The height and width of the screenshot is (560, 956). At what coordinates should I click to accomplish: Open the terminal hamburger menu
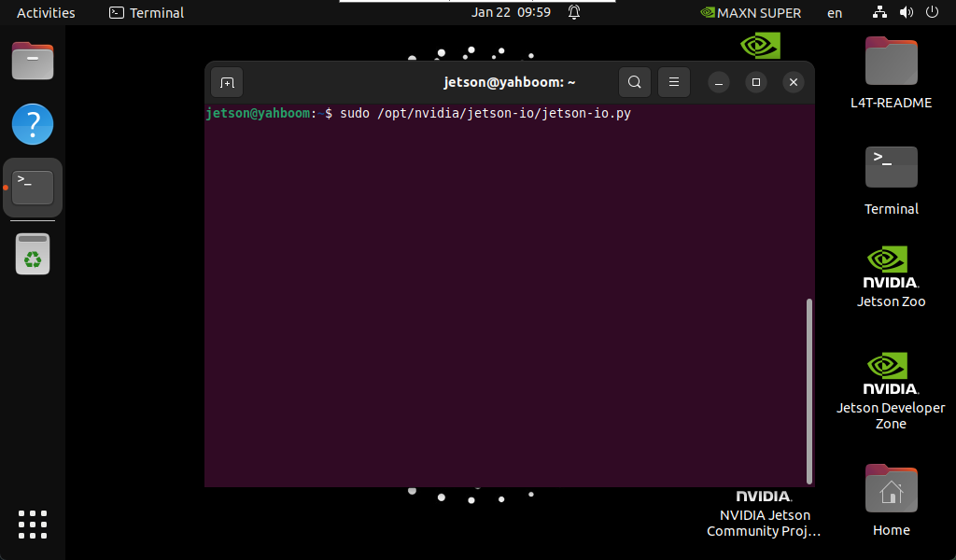pos(674,82)
